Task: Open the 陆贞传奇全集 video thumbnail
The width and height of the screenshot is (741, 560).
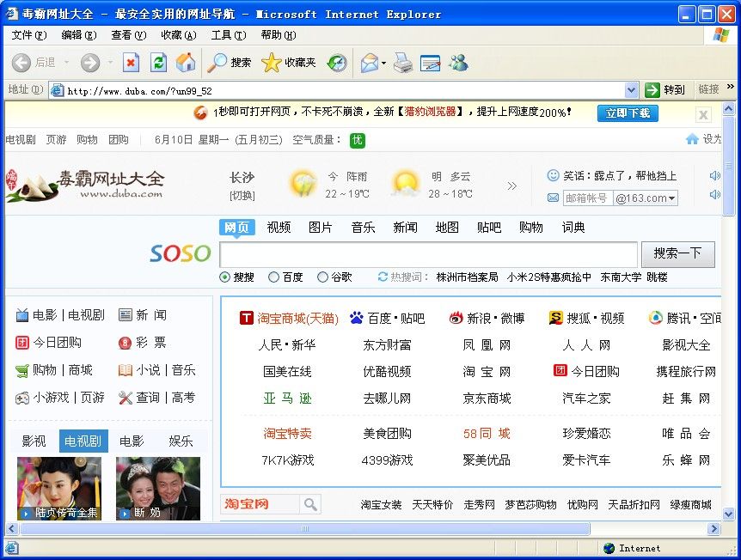Action: click(x=59, y=488)
